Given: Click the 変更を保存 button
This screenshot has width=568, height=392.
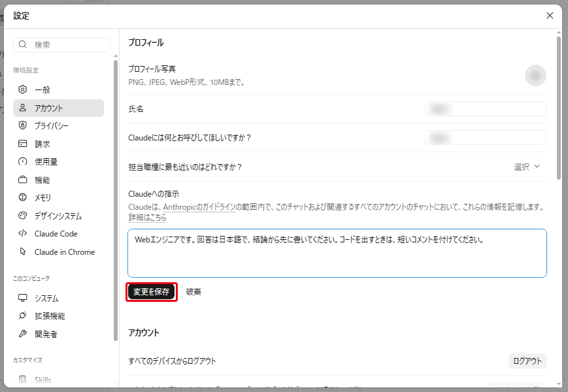Looking at the screenshot, I should click(152, 292).
